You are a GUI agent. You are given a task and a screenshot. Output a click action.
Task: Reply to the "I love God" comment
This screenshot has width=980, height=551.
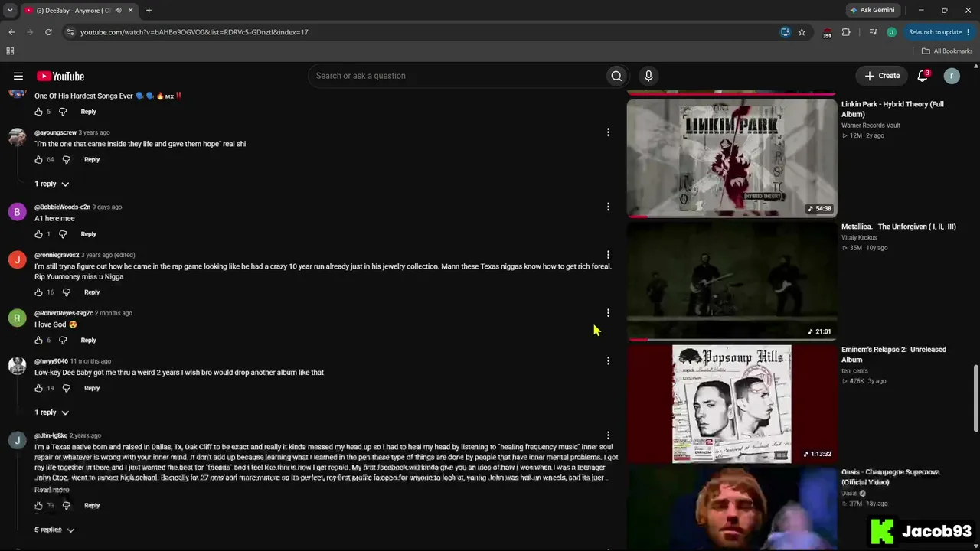point(89,341)
